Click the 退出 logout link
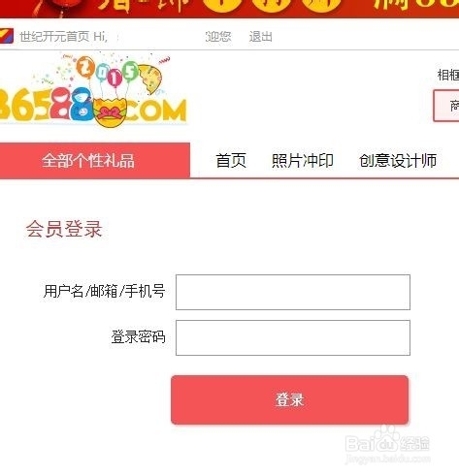459x476 pixels. point(260,37)
